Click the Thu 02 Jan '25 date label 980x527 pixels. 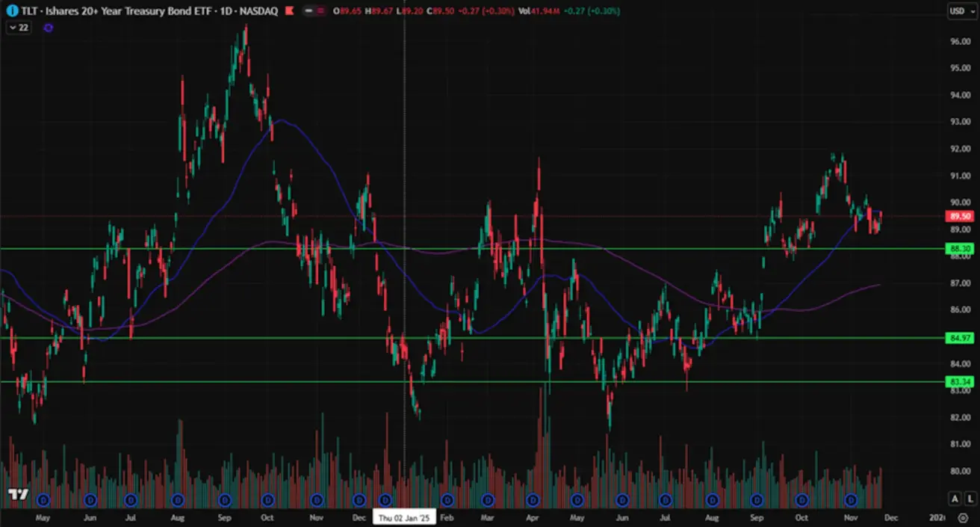pyautogui.click(x=403, y=517)
